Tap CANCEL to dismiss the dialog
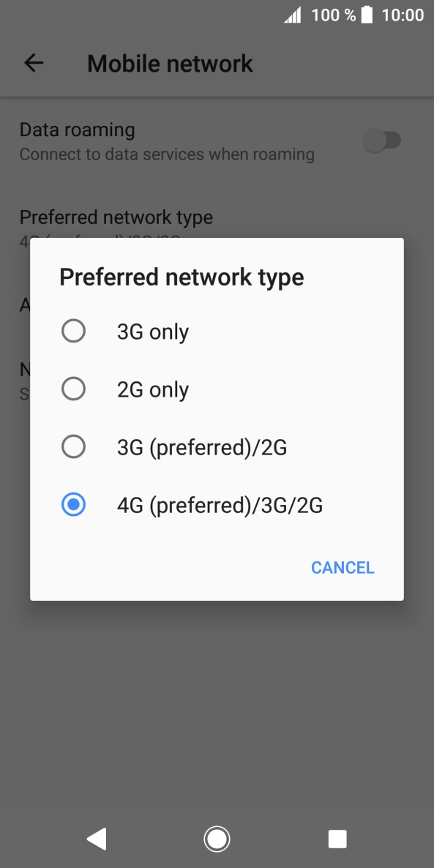Screen dimensions: 434x868 [342, 567]
